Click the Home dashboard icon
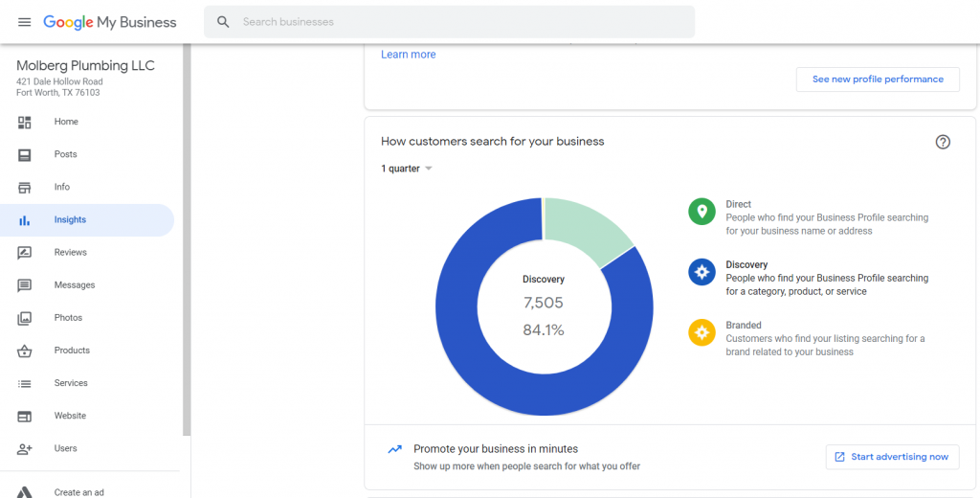The width and height of the screenshot is (980, 498). pos(24,122)
